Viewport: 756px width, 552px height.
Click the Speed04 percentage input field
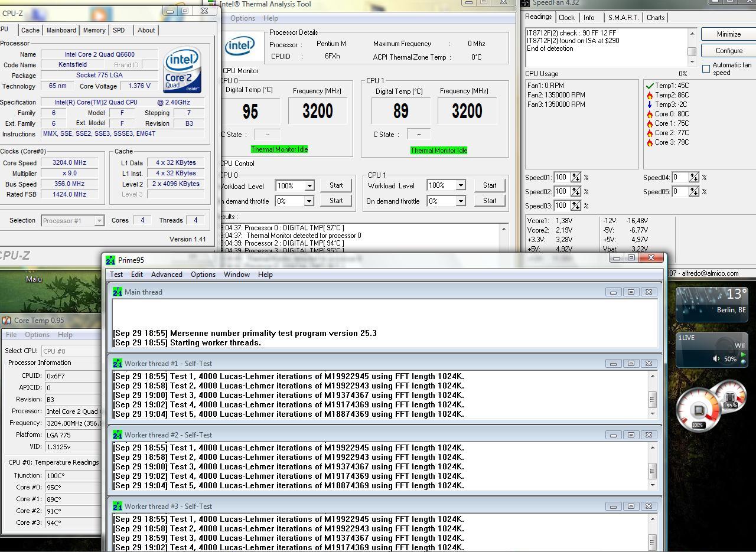point(680,177)
